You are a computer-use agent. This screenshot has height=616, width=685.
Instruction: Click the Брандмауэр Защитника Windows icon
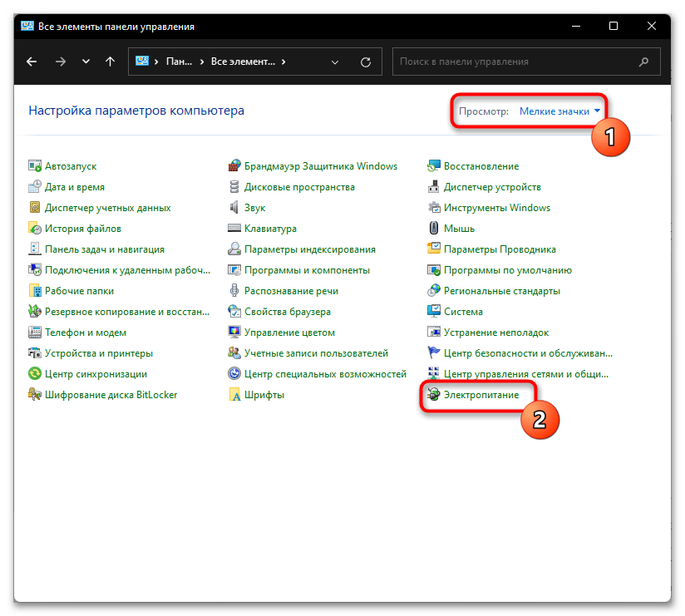(234, 166)
